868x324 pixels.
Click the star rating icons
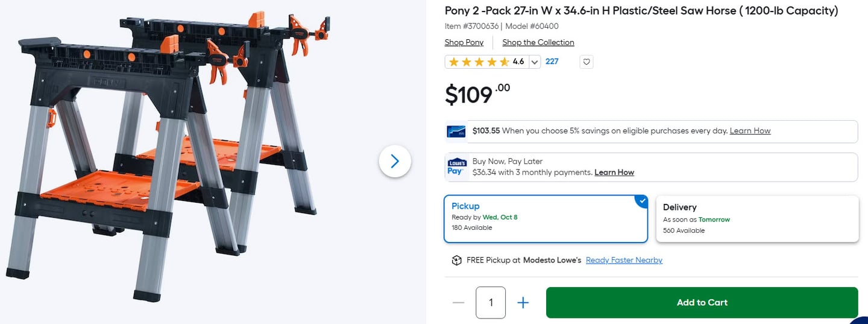tap(479, 62)
